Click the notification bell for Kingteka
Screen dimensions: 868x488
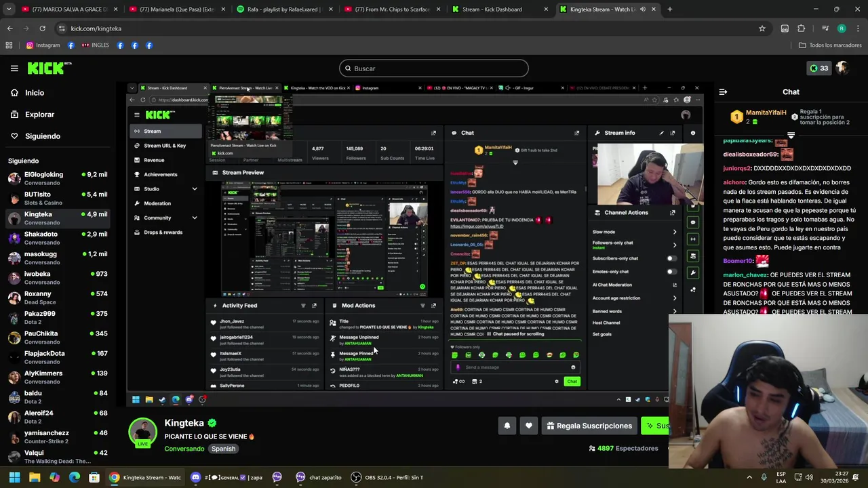(507, 426)
